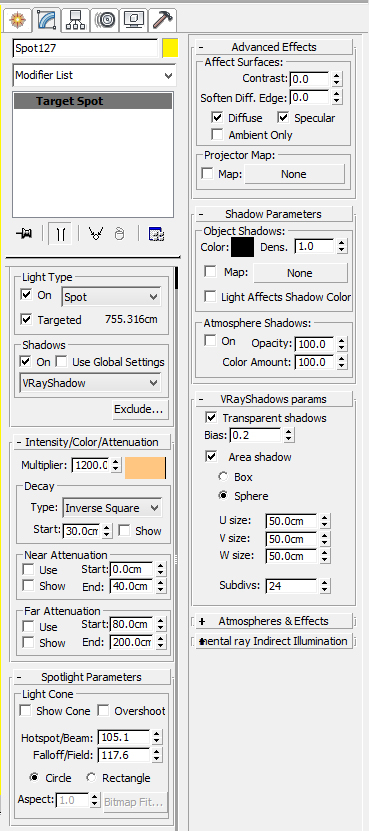This screenshot has height=831, width=369.
Task: Click the orange light color swatch
Action: [145, 468]
